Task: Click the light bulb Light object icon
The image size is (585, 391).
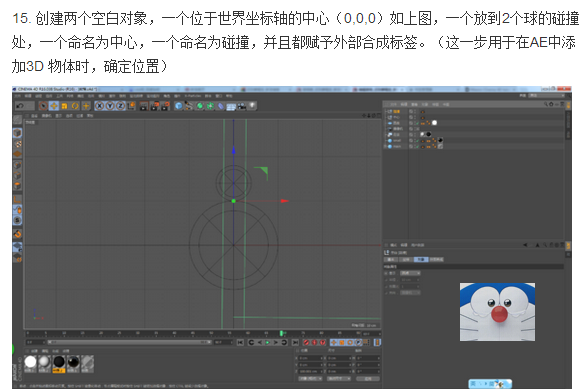Action: point(252,106)
